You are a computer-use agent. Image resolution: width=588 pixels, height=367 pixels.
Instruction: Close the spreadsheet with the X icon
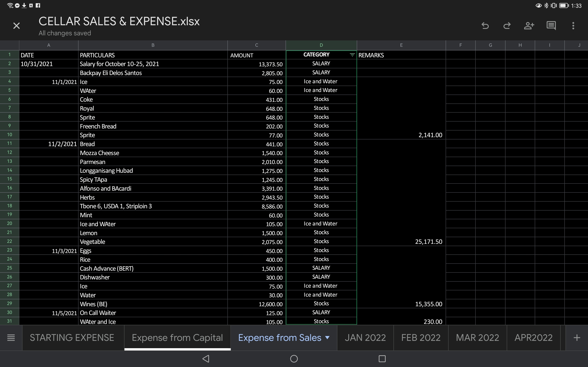17,26
